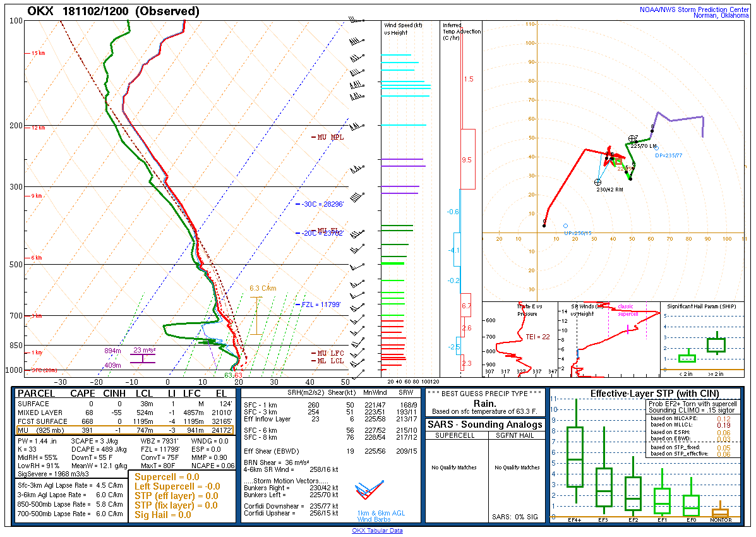Click the 'SARS: 0% SIG' text
Screen dimensions: 756x537
click(515, 517)
